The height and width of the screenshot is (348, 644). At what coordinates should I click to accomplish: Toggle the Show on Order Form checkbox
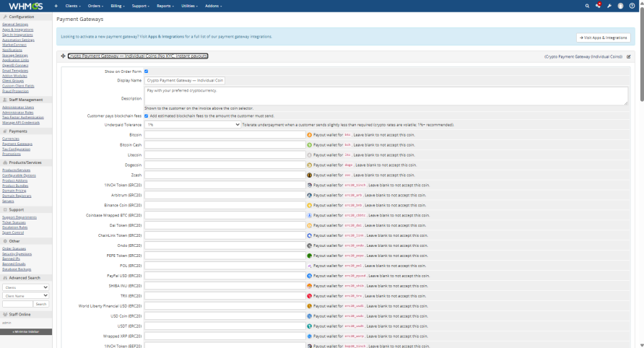[147, 71]
